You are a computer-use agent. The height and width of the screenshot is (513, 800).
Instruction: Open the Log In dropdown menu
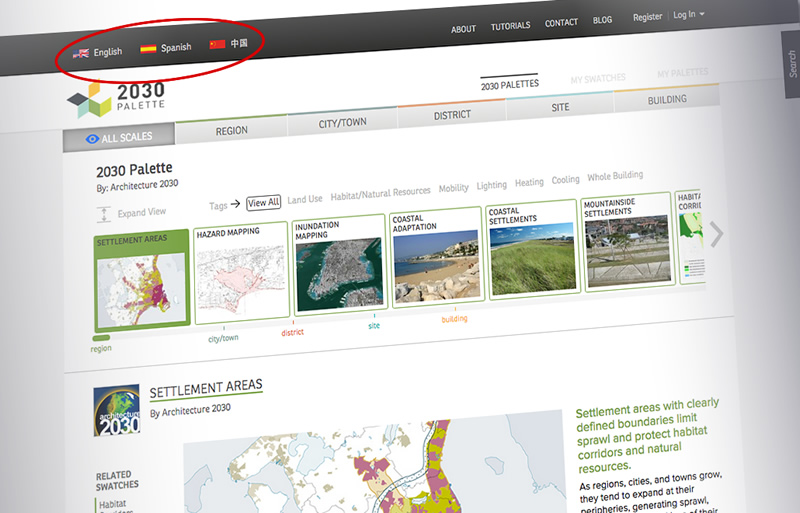pos(689,15)
